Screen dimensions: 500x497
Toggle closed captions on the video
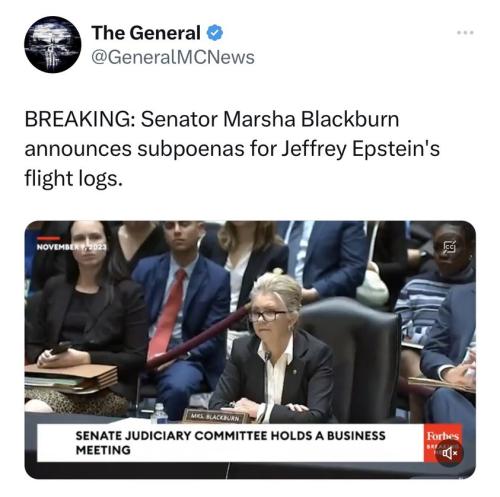450,248
